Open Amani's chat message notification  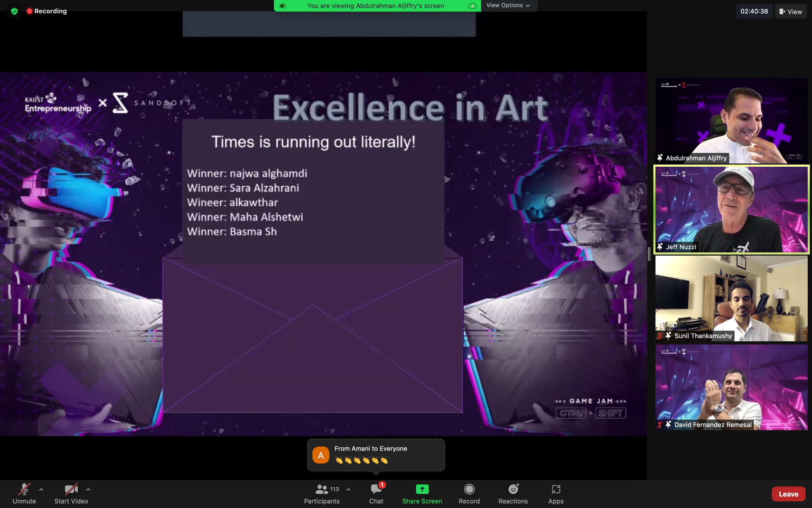pyautogui.click(x=376, y=455)
